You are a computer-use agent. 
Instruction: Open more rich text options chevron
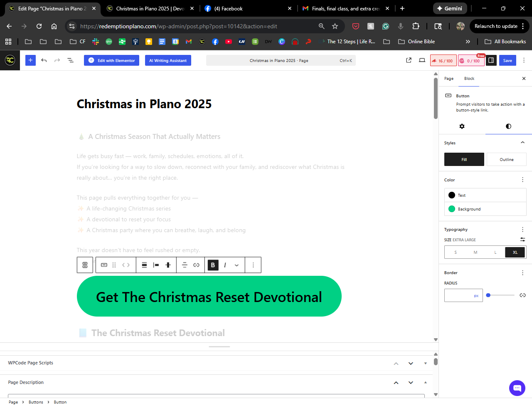(x=236, y=265)
